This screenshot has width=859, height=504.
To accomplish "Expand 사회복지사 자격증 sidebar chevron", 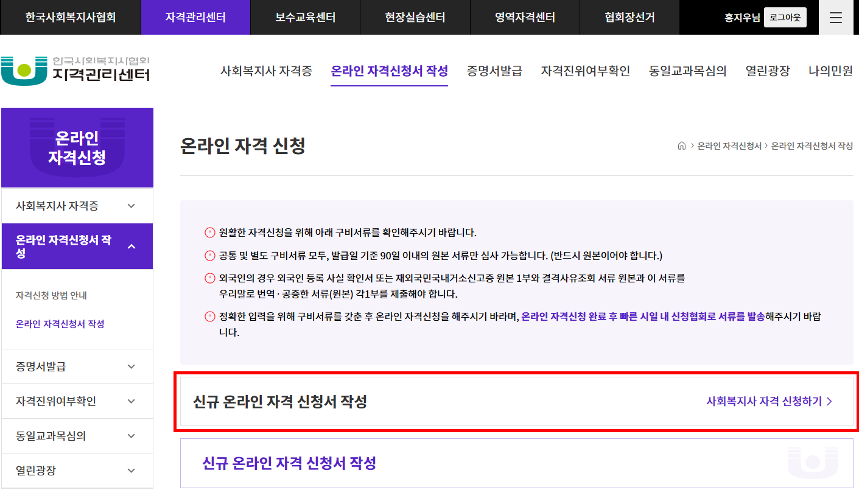I will click(131, 206).
